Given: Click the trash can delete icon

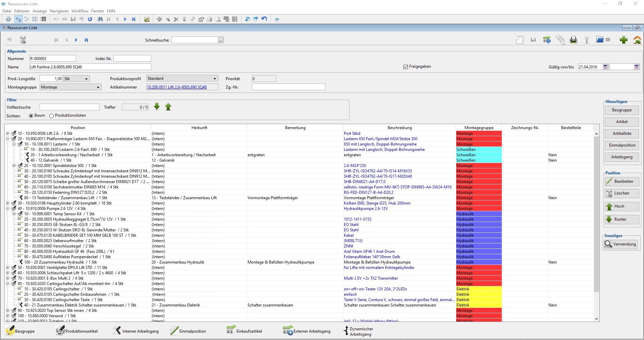Looking at the screenshot, I should [x=23, y=40].
